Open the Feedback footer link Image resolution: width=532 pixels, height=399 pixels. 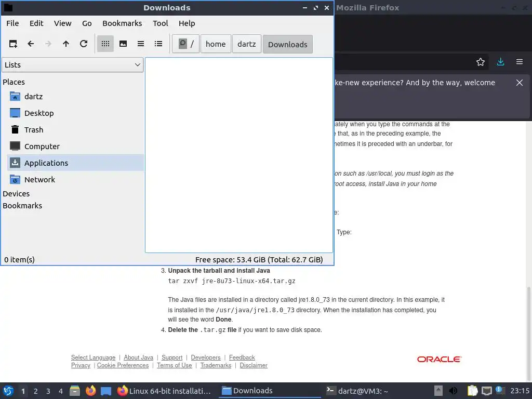[x=242, y=357]
